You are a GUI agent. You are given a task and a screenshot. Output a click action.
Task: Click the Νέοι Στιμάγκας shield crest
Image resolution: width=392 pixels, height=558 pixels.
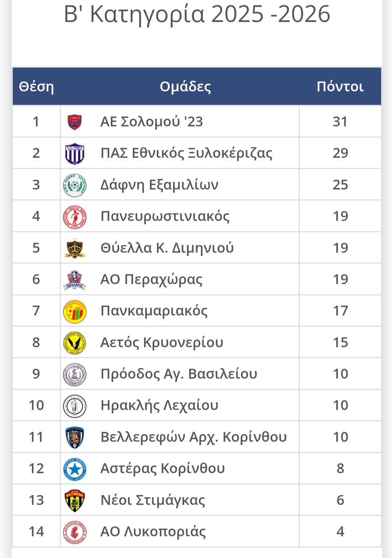pyautogui.click(x=75, y=501)
